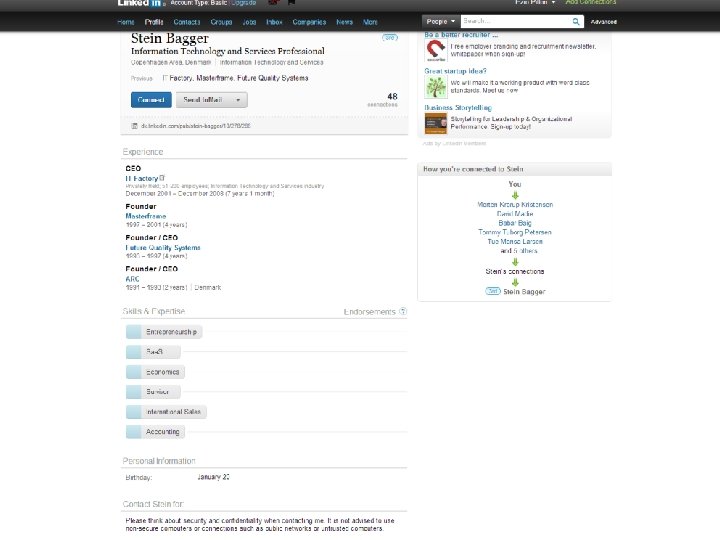Focus the search input field
Viewport: 720px width, 540px height.
pos(516,22)
